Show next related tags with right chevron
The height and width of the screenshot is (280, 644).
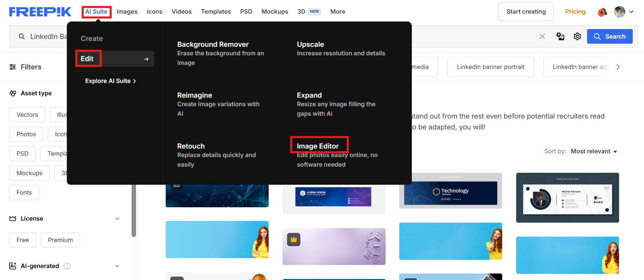coord(618,67)
